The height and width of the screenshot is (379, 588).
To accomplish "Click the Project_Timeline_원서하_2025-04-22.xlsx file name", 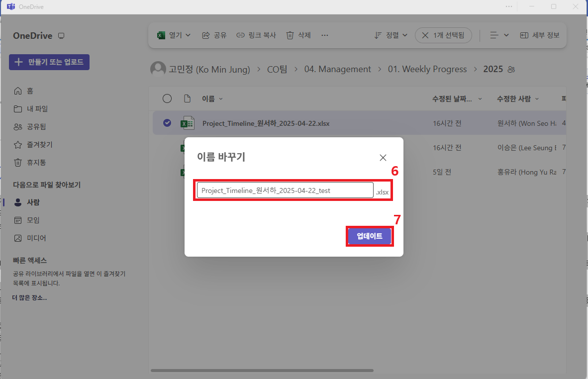I will [266, 123].
